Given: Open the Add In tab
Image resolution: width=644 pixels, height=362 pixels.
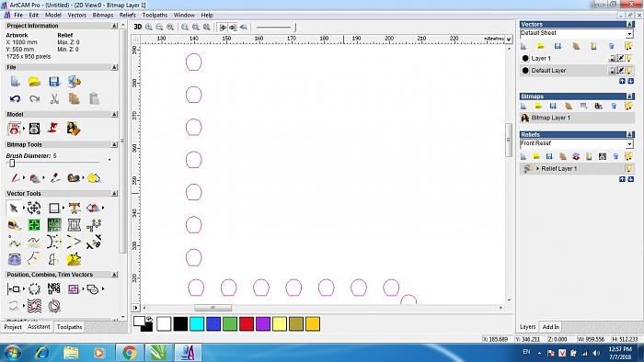Looking at the screenshot, I should click(550, 327).
